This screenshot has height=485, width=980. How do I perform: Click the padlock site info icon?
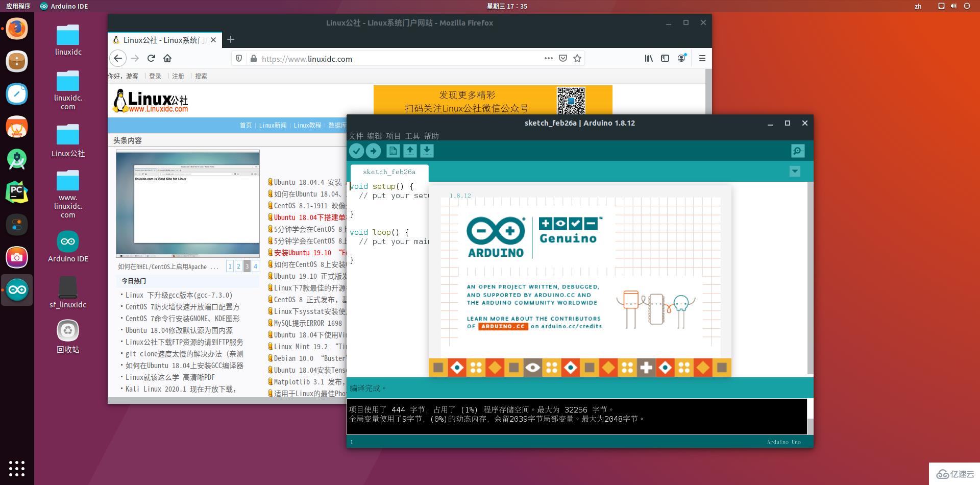coord(253,58)
